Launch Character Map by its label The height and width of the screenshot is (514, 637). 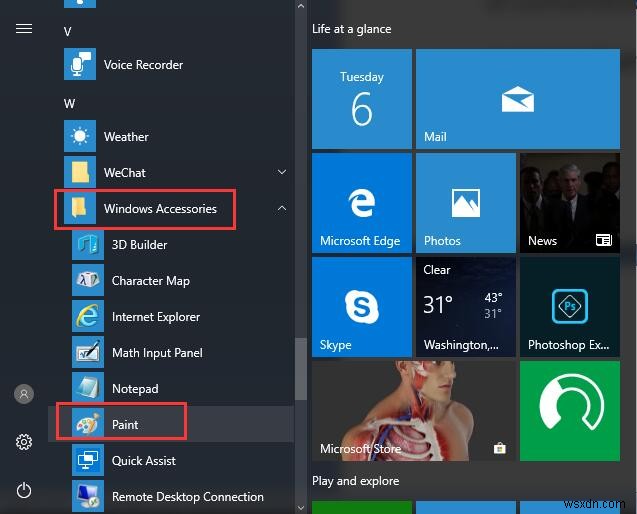151,281
